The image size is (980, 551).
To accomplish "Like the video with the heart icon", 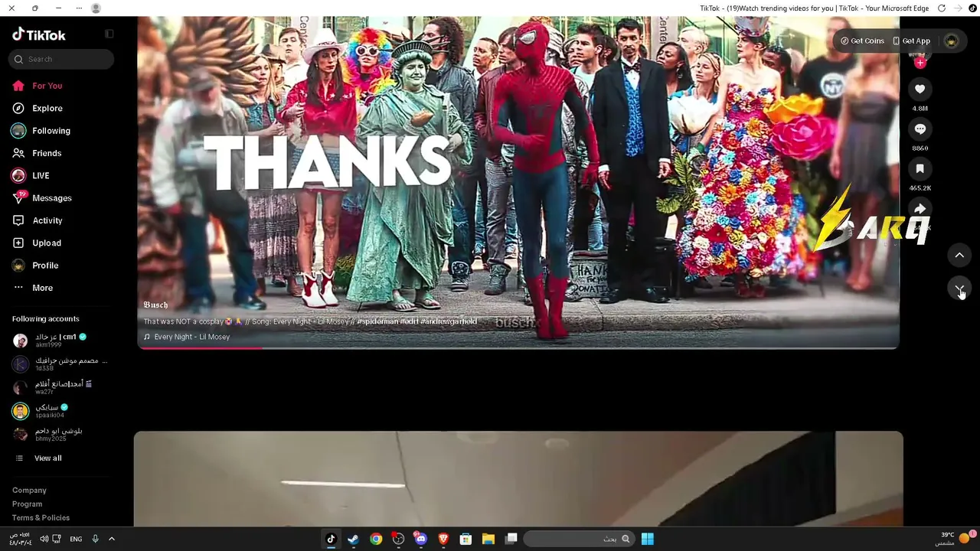I will 920,89.
